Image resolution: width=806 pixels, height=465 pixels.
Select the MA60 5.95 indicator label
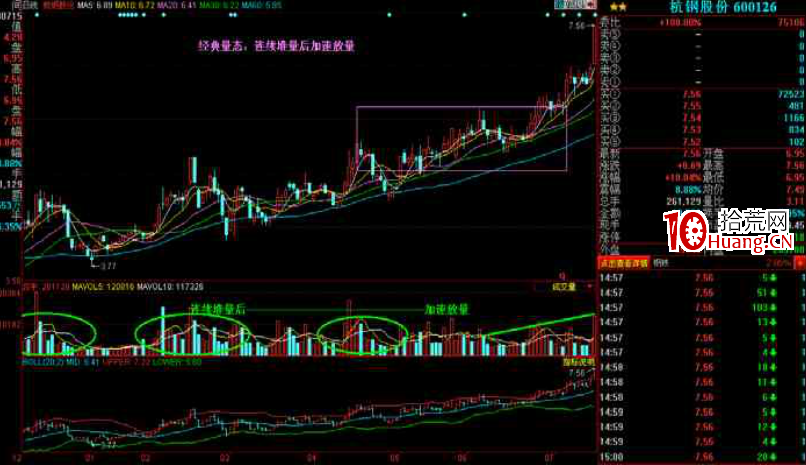tap(261, 6)
